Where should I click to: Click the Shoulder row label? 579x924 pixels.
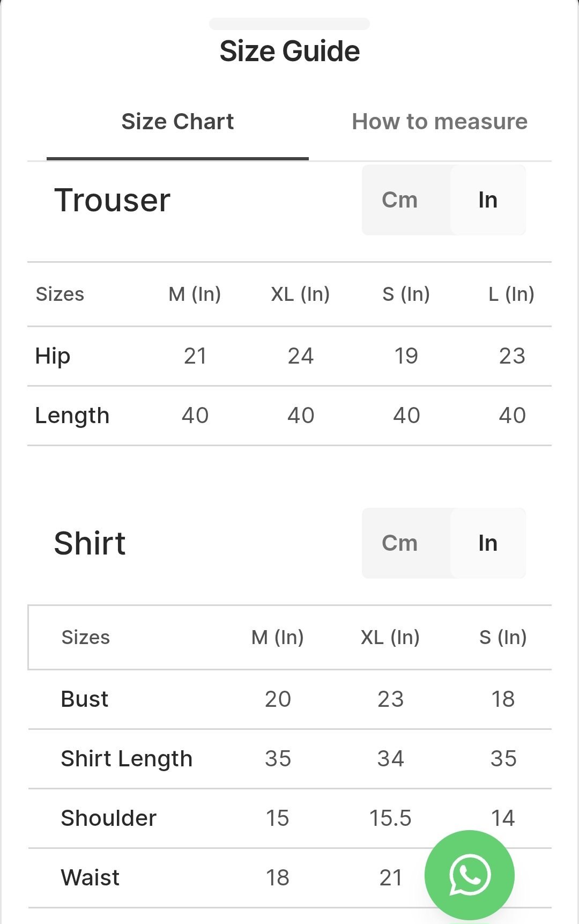coord(109,818)
